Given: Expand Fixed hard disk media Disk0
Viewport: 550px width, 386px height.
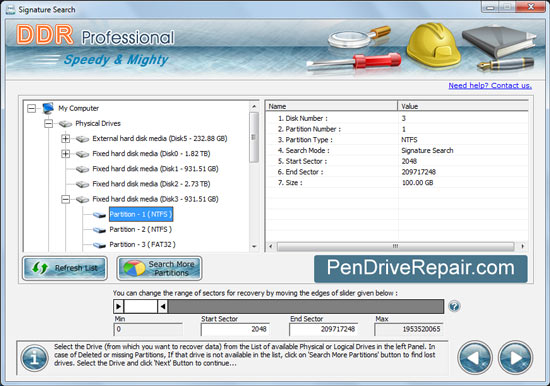Looking at the screenshot, I should (x=65, y=154).
